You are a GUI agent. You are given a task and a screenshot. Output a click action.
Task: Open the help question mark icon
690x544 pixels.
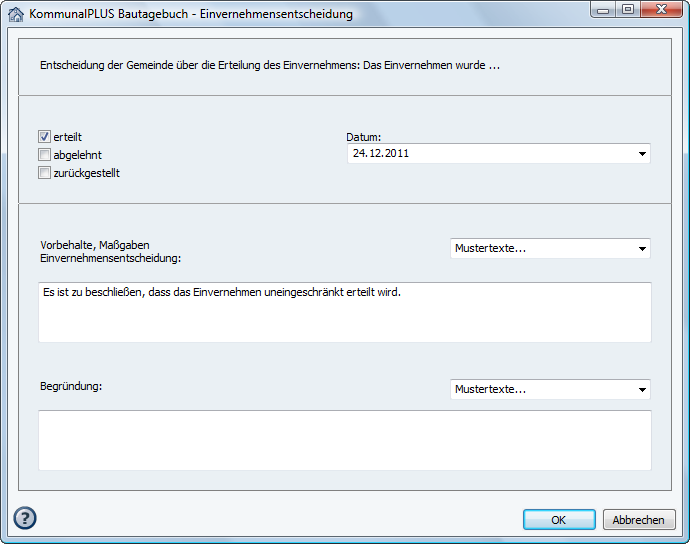(25, 518)
